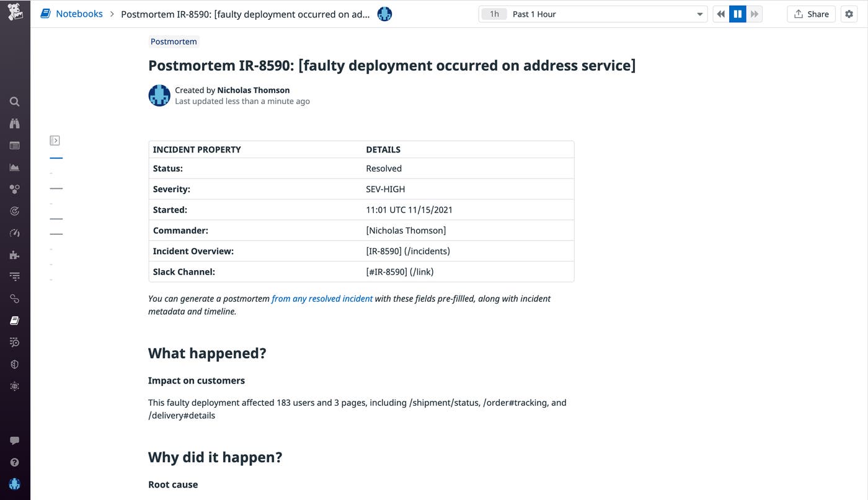Expand the notebook cell navigation panel
868x500 pixels.
(55, 141)
